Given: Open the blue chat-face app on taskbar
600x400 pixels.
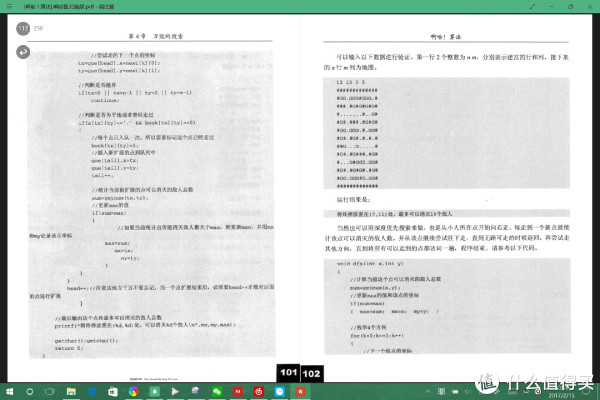Looking at the screenshot, I should 280,392.
